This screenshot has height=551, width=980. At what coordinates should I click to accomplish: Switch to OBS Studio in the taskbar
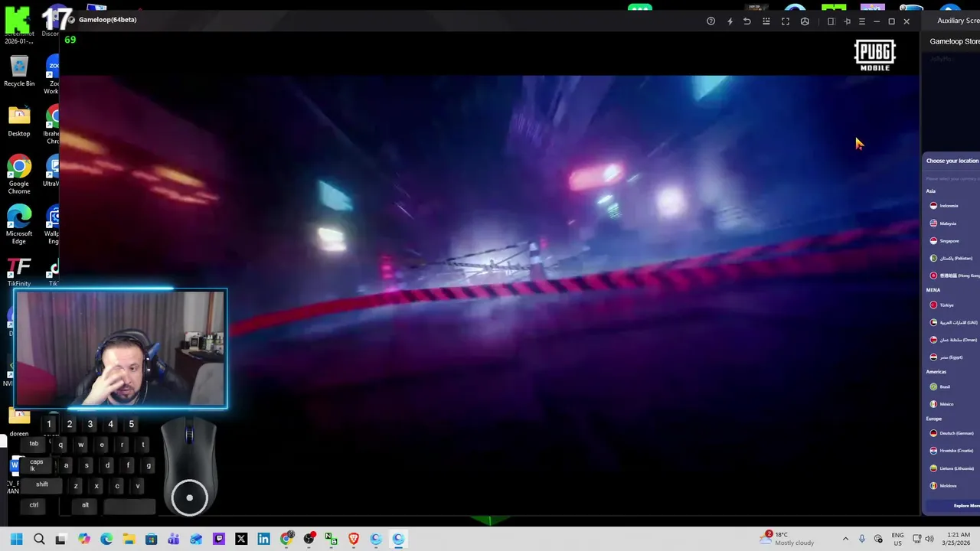pyautogui.click(x=309, y=539)
